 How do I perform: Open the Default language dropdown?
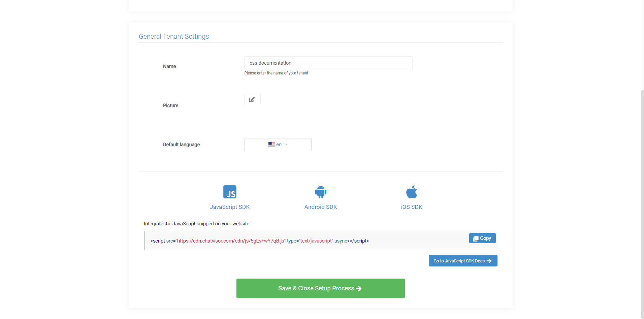tap(278, 145)
